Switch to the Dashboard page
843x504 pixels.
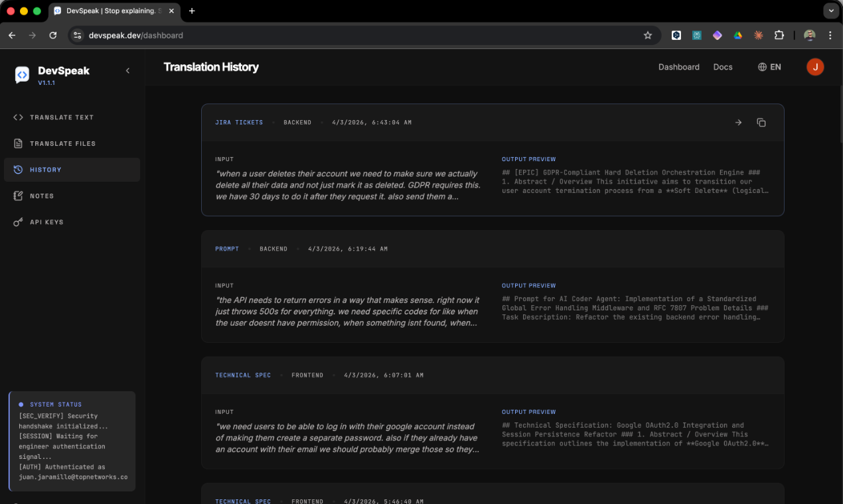(x=678, y=66)
